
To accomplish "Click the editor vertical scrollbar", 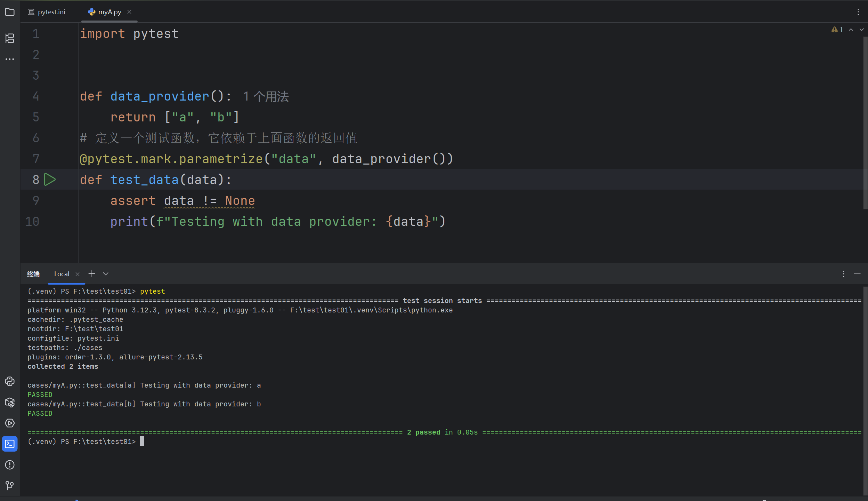I will [865, 122].
